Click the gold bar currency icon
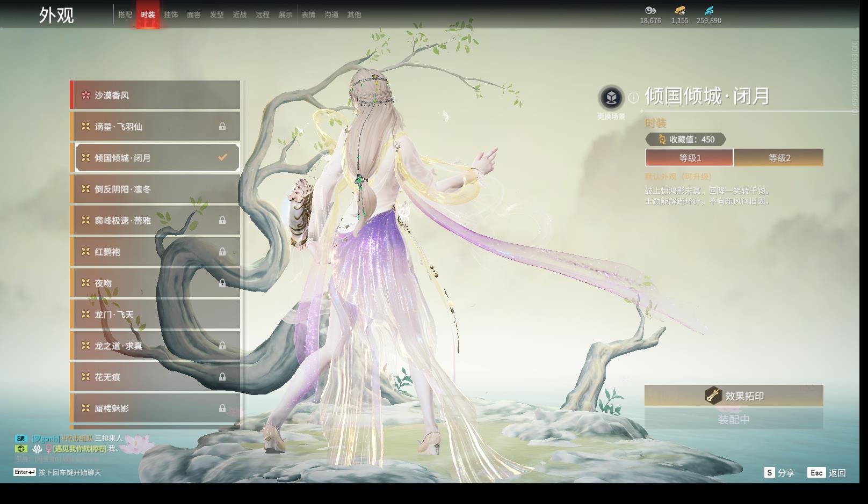Viewport: 868px width, 504px height. tap(679, 10)
